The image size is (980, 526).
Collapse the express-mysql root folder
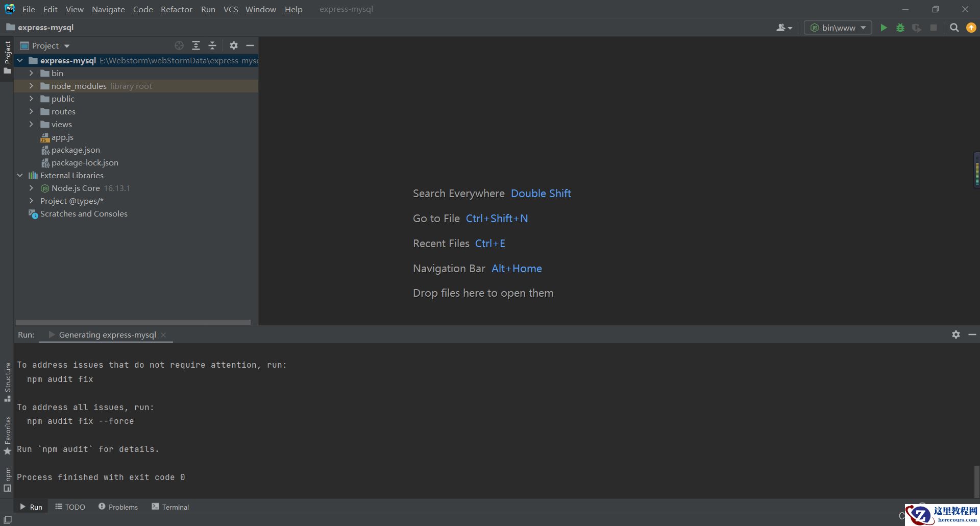20,60
